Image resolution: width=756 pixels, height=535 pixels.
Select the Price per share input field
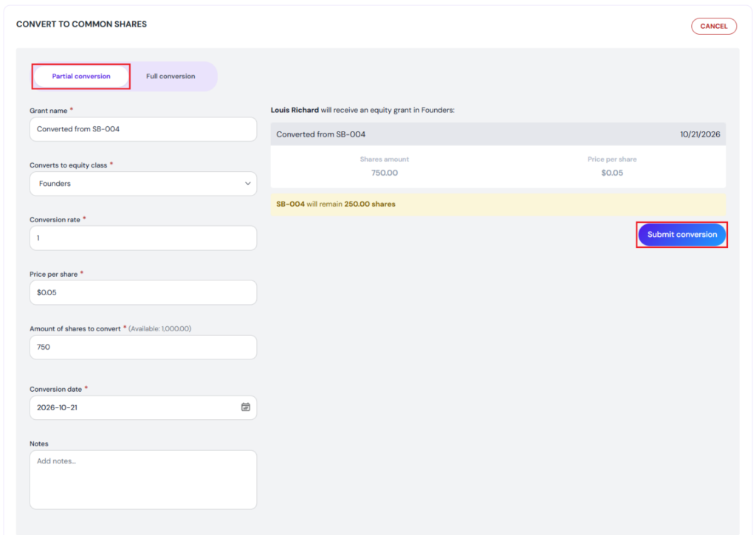click(x=143, y=292)
